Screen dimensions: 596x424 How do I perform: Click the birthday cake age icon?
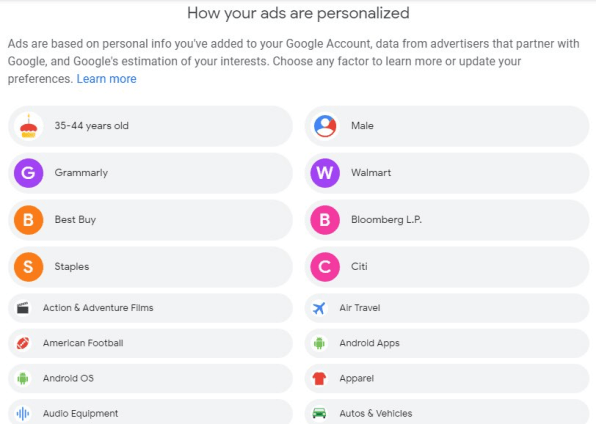[x=29, y=126]
